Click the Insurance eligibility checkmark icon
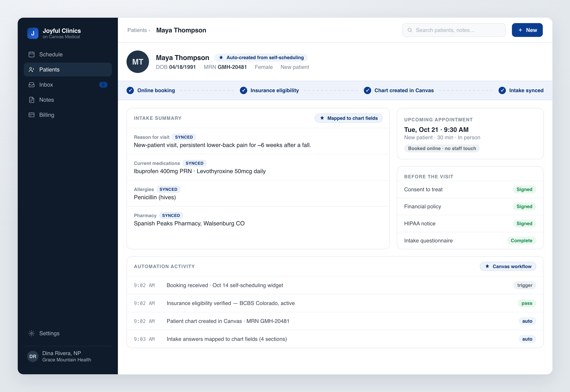 click(243, 90)
